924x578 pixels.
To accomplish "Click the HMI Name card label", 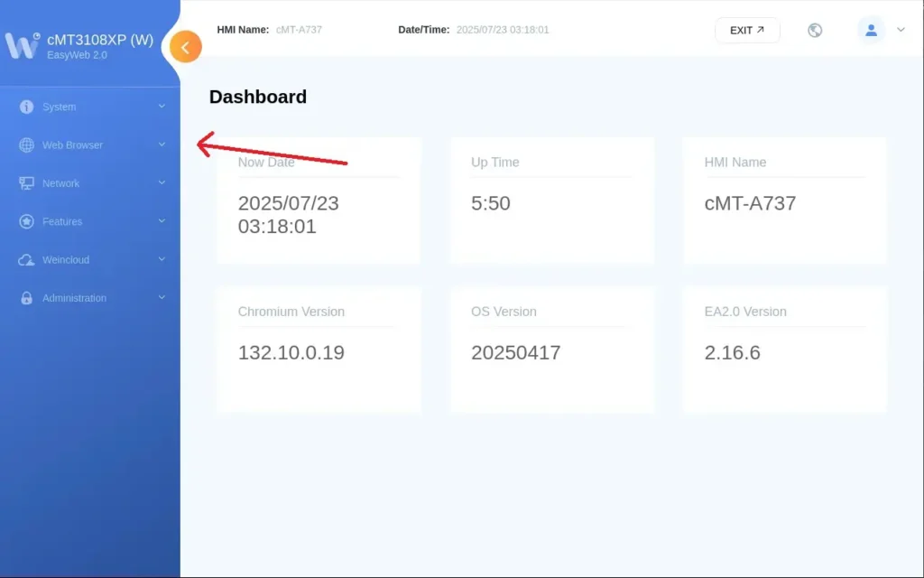I will (x=735, y=163).
